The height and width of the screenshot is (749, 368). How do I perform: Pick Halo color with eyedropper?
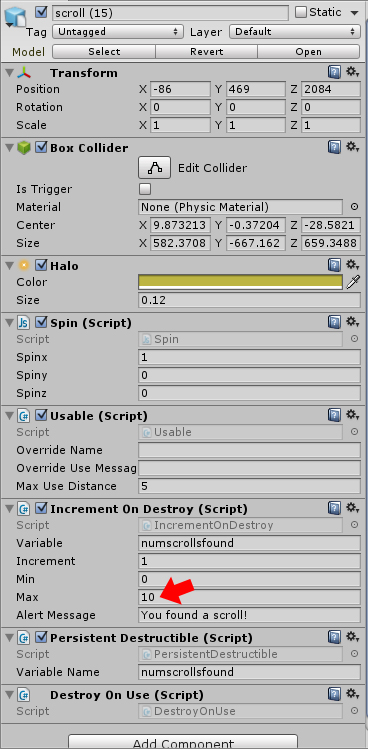coord(353,282)
